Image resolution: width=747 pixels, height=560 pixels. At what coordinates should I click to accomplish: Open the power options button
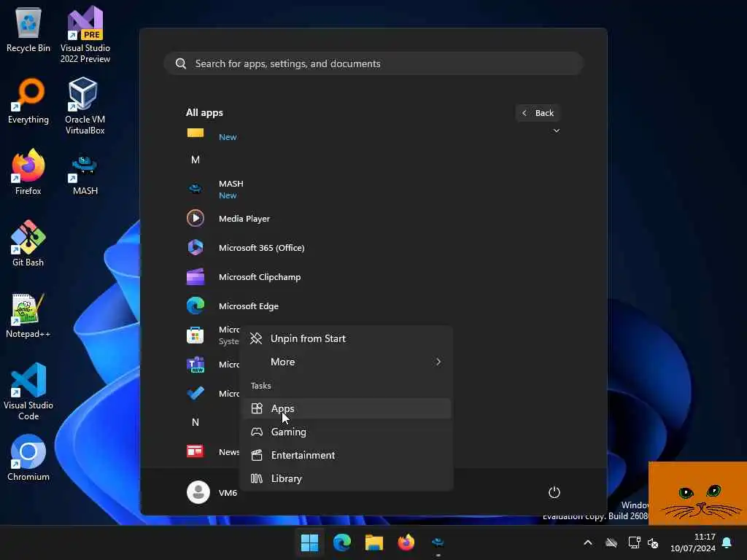coord(554,492)
